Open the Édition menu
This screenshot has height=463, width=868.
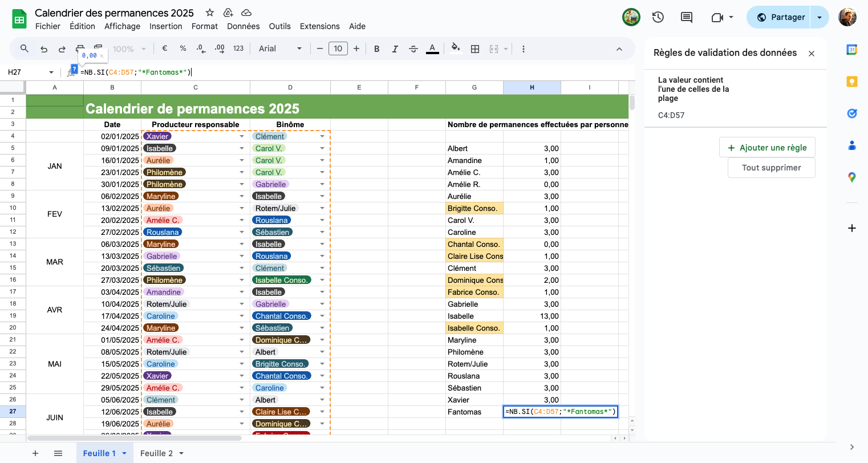83,26
